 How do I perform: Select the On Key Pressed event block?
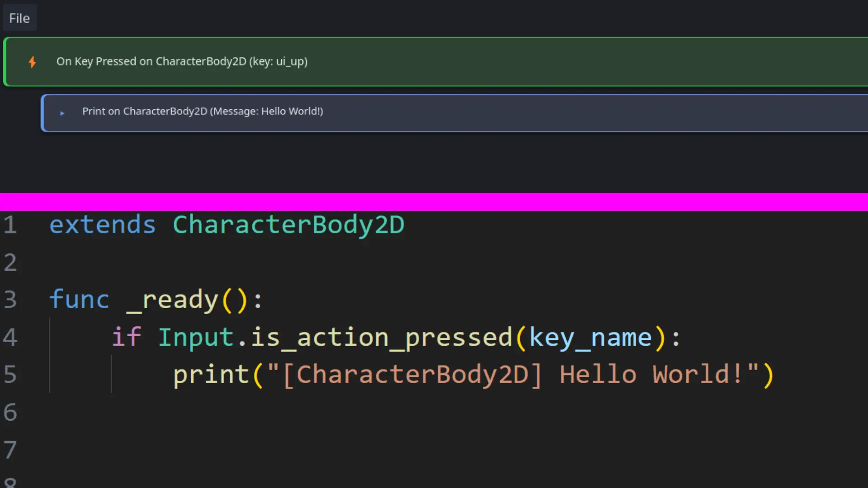pos(182,61)
